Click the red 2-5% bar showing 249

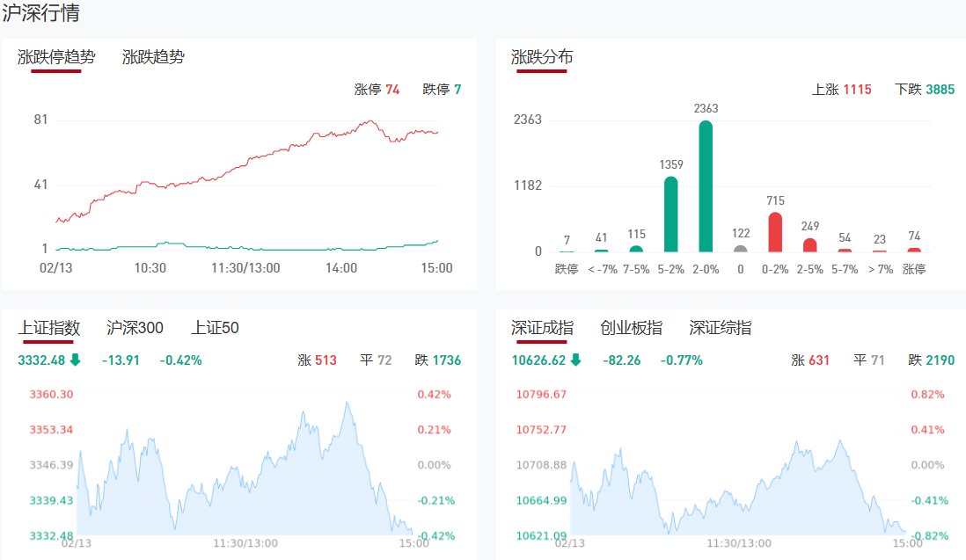810,244
